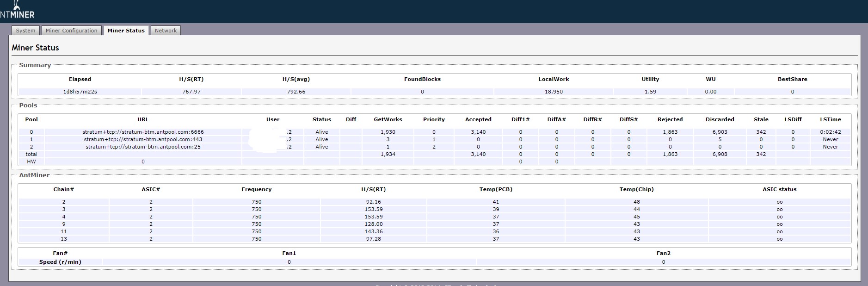Click the Rejected column header
This screenshot has height=286, width=868.
point(670,119)
